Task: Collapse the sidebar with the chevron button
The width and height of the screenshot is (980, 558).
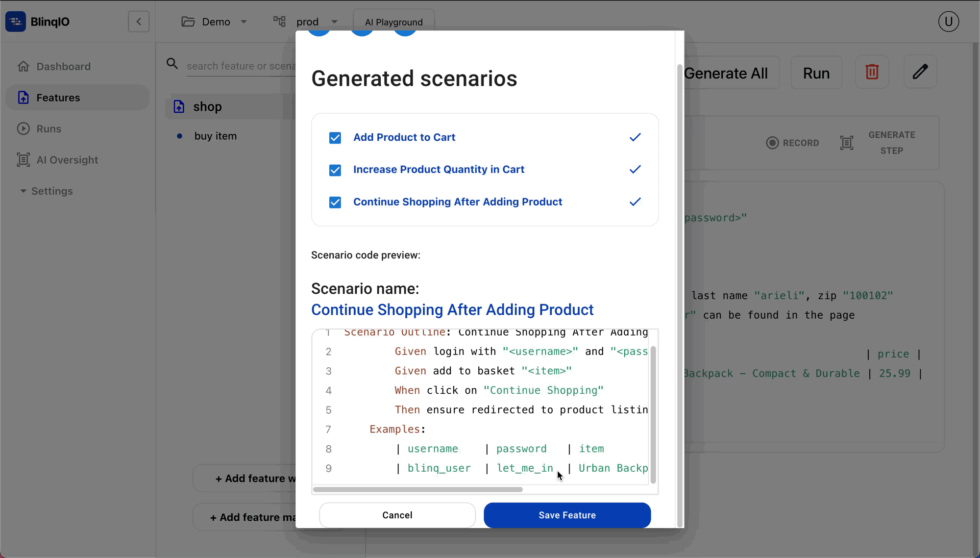Action: click(139, 22)
